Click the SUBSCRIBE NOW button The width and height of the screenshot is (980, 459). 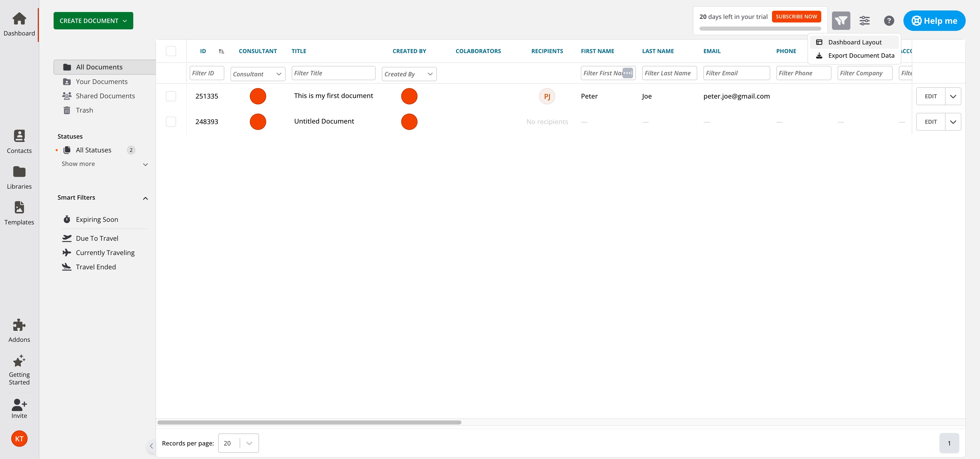(x=796, y=17)
